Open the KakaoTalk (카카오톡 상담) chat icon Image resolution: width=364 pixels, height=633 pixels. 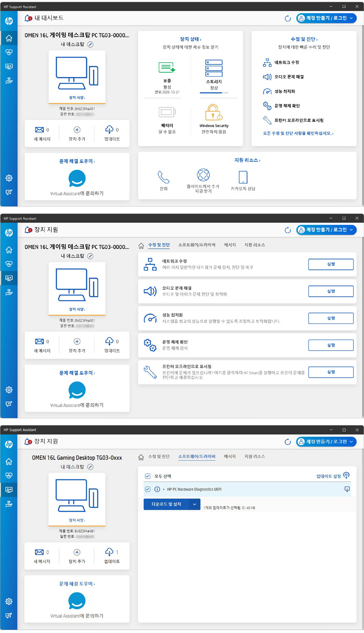243,177
